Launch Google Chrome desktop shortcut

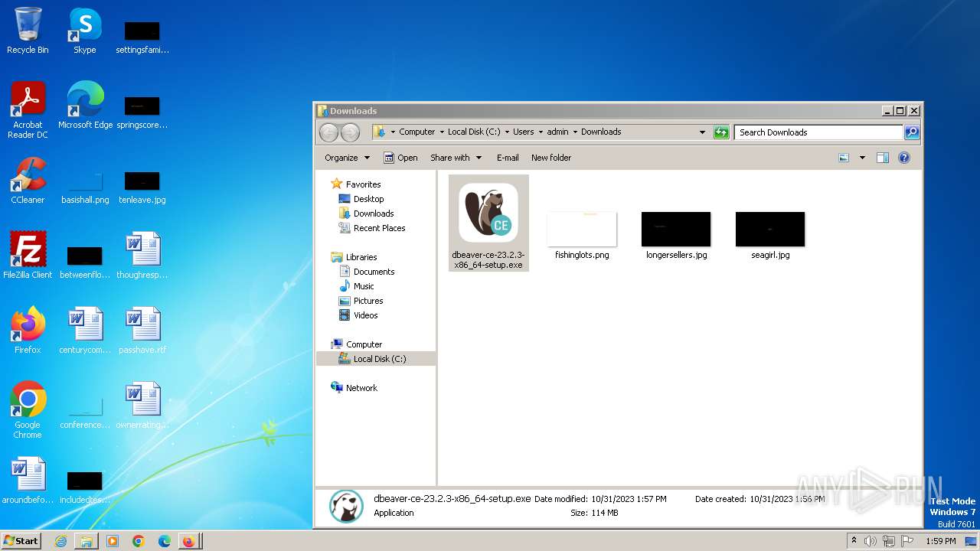point(28,410)
